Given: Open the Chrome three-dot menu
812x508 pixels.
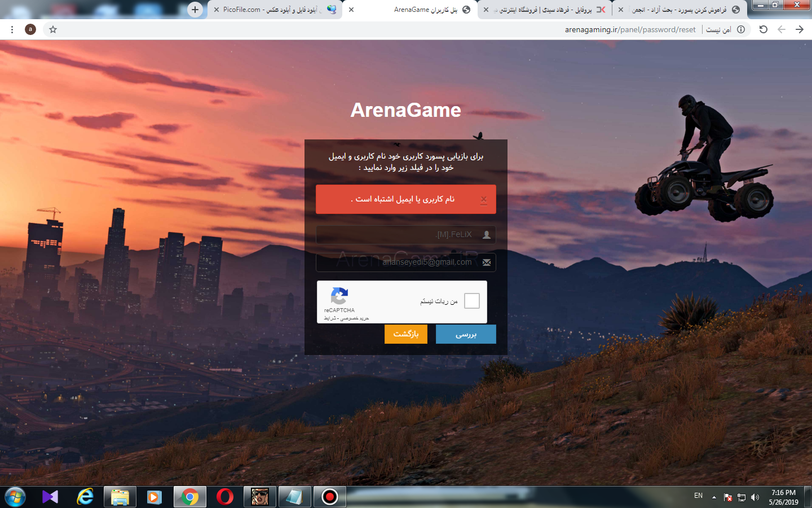Looking at the screenshot, I should click(x=12, y=29).
